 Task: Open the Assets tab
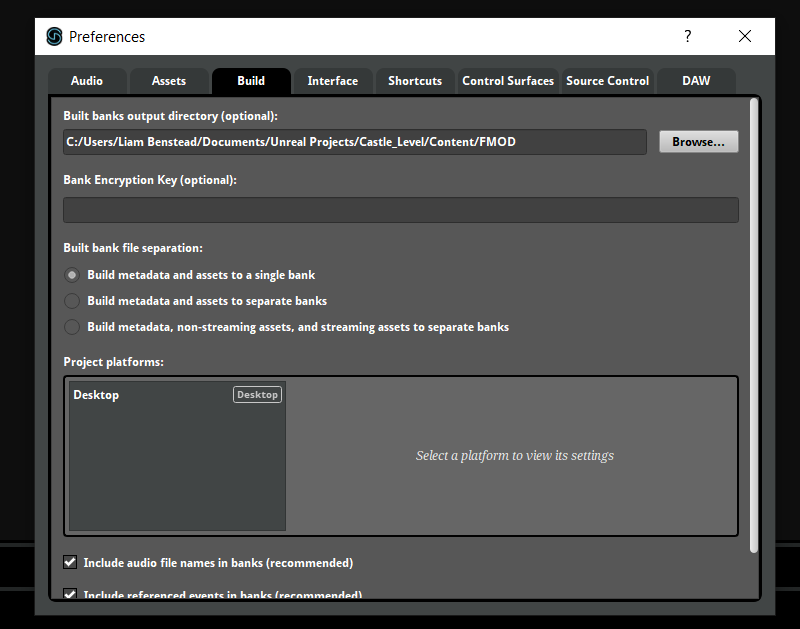coord(169,81)
